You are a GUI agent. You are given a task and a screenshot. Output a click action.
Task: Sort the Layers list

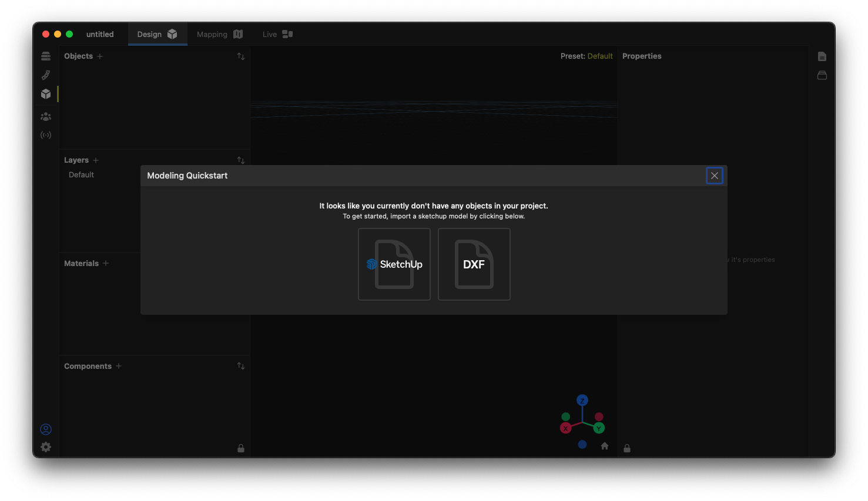pyautogui.click(x=240, y=160)
